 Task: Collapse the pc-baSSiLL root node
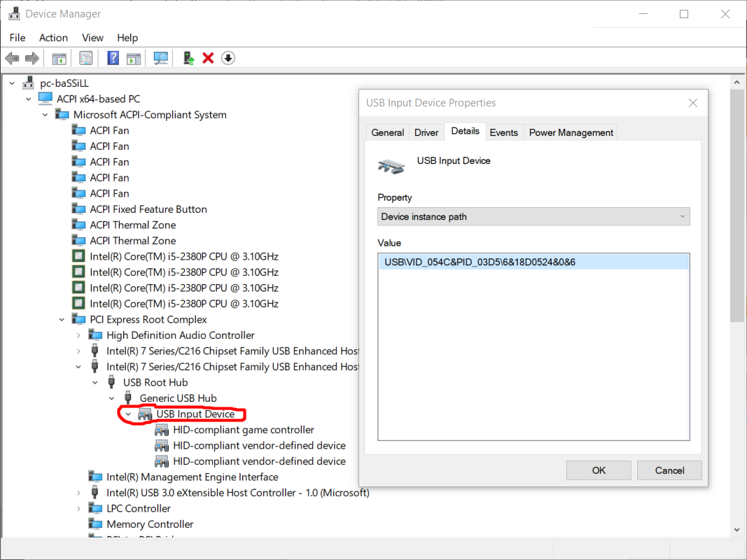[x=12, y=83]
